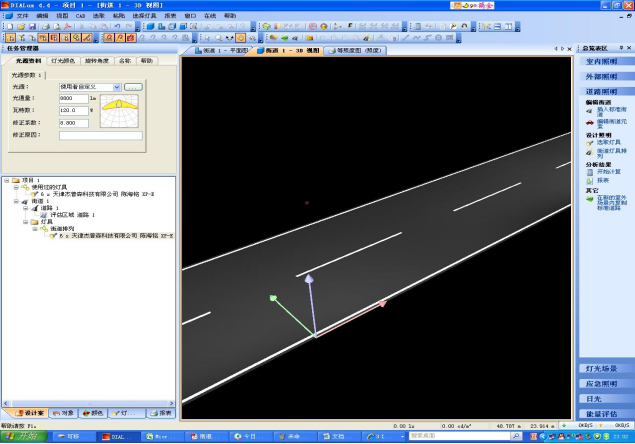Click the Open file folder icon
Screen dimensions: 635x444
(20, 26)
